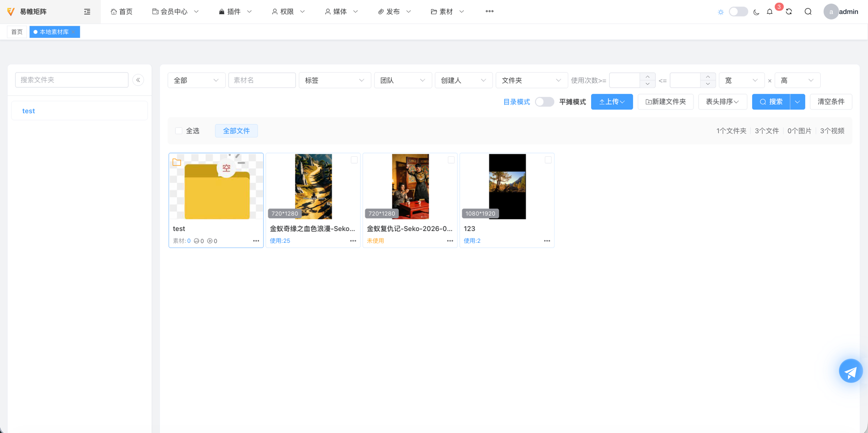Image resolution: width=868 pixels, height=433 pixels.
Task: Open the 标签 dropdown
Action: tap(335, 80)
